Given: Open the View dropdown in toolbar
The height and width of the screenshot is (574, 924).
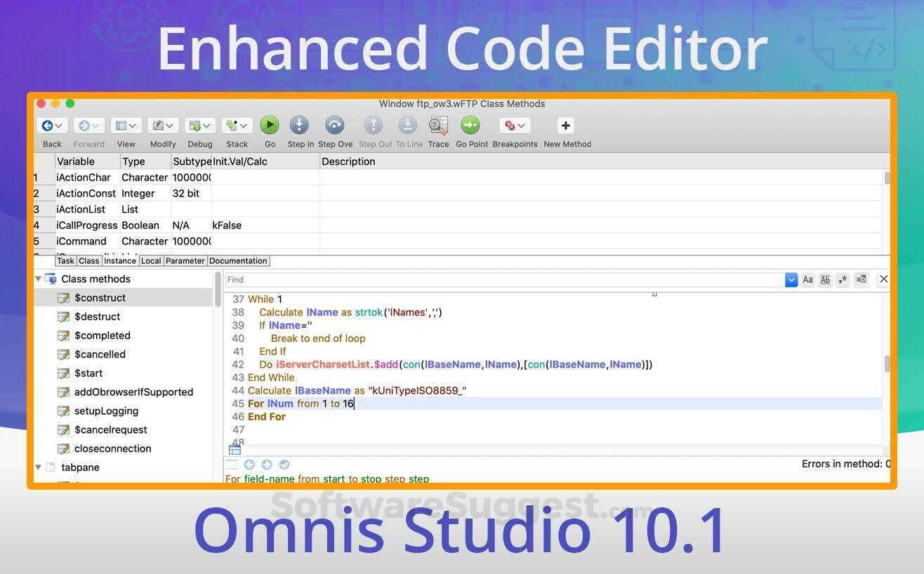Looking at the screenshot, I should (x=126, y=125).
